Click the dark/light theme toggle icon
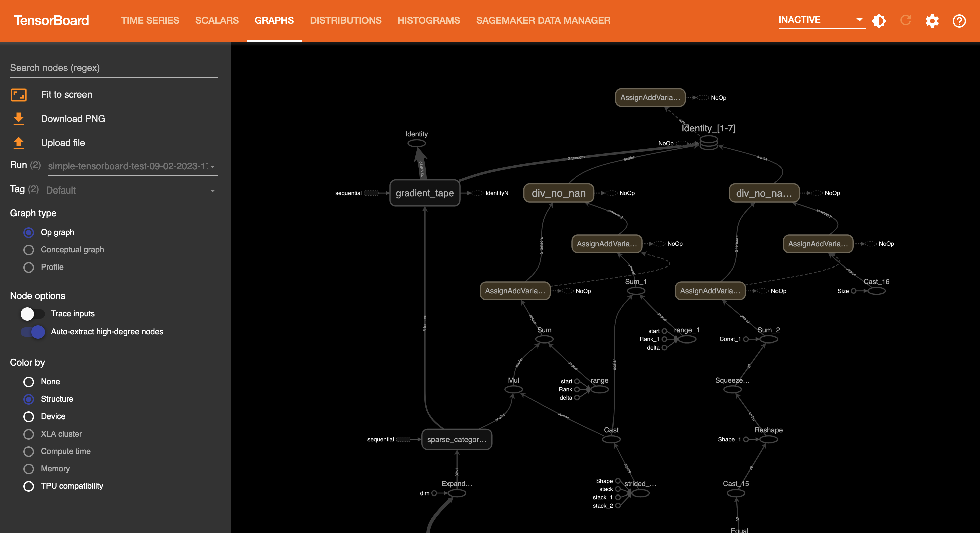The image size is (980, 533). (880, 20)
